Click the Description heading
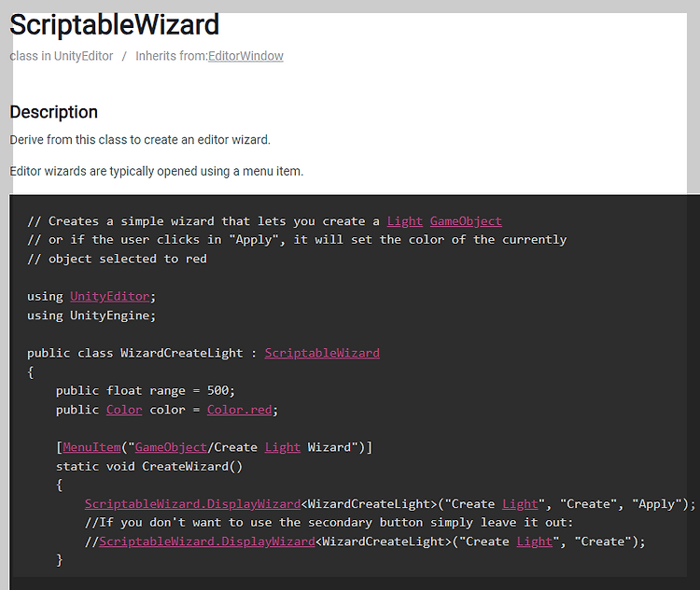700x590 pixels. tap(53, 112)
